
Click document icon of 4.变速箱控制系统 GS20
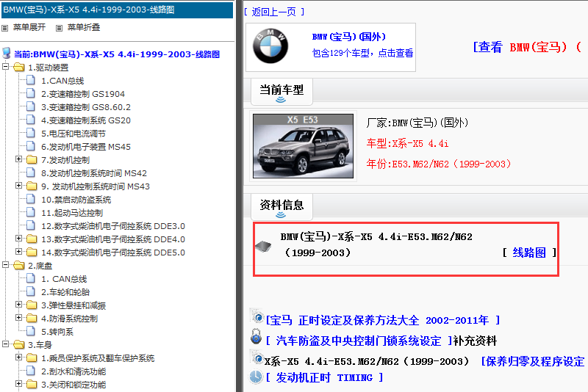pos(31,120)
